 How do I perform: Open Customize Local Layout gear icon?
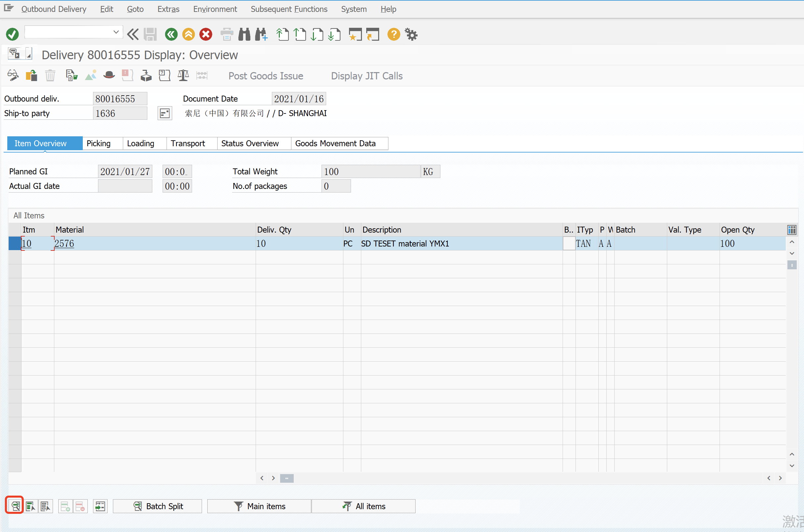411,34
